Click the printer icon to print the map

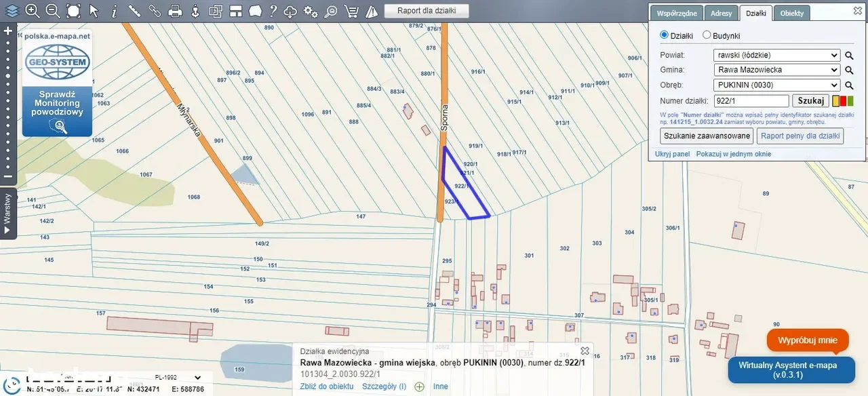click(x=175, y=11)
